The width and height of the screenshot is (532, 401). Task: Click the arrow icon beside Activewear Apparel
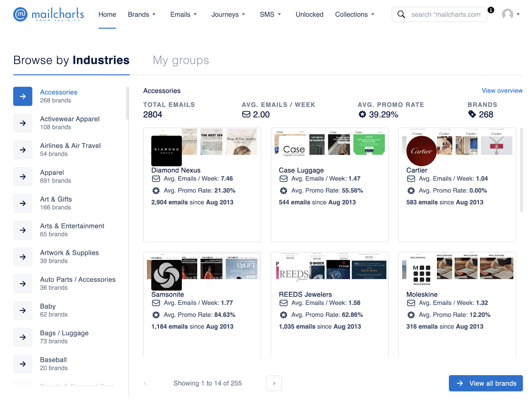point(23,123)
